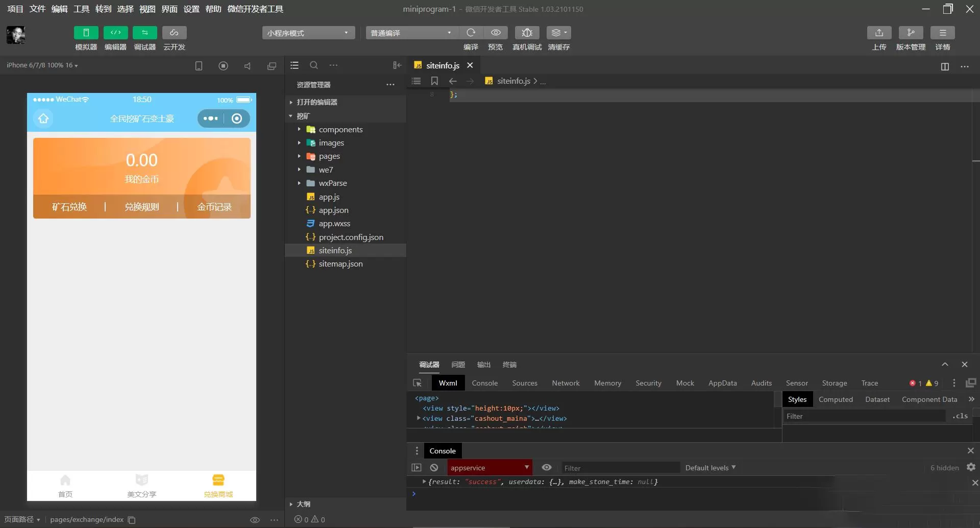Click the explorer search icon
Screen dimensions: 980x528
(314, 65)
